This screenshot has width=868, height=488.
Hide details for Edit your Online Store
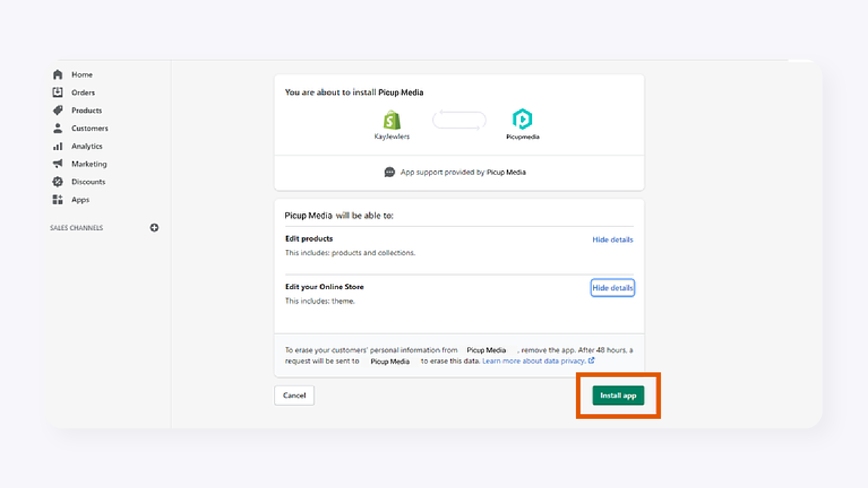tap(613, 288)
